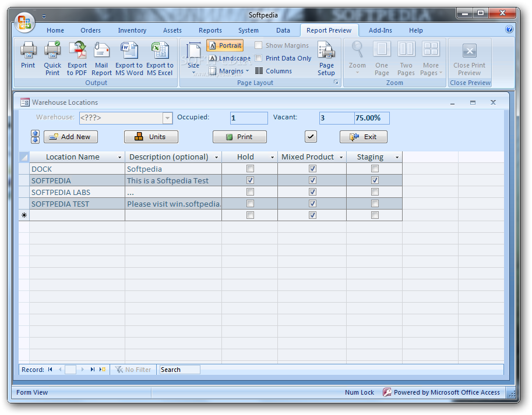Check Hold for SOFTPEDIA TEST row
532x415 pixels.
tap(250, 203)
